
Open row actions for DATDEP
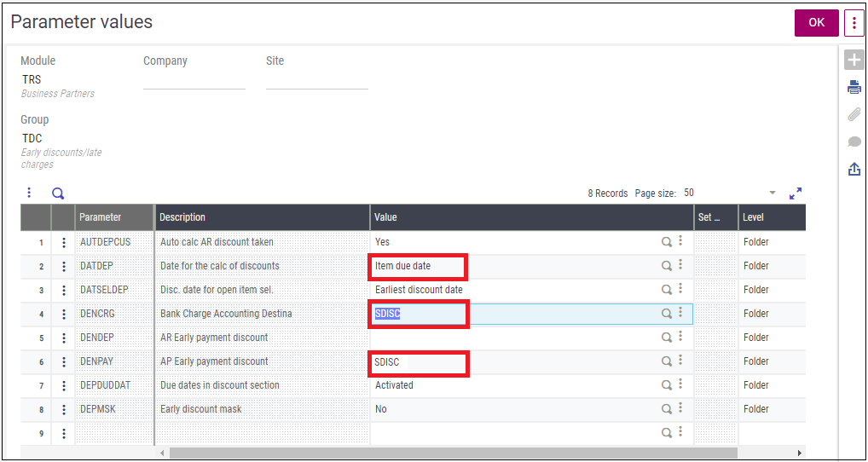(64, 266)
